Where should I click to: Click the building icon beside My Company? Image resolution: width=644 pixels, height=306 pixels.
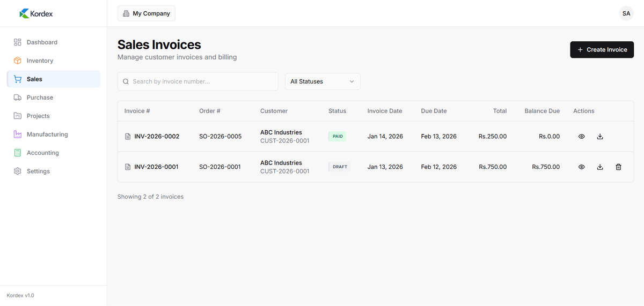(126, 13)
